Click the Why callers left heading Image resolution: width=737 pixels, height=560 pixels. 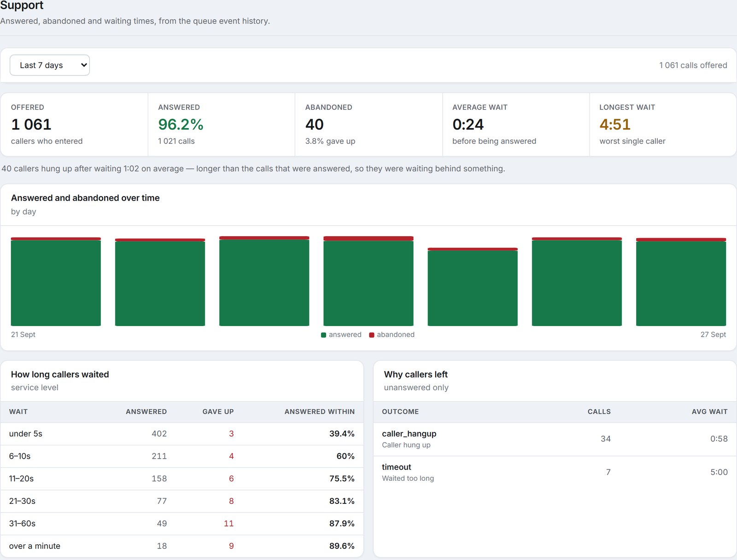(416, 374)
